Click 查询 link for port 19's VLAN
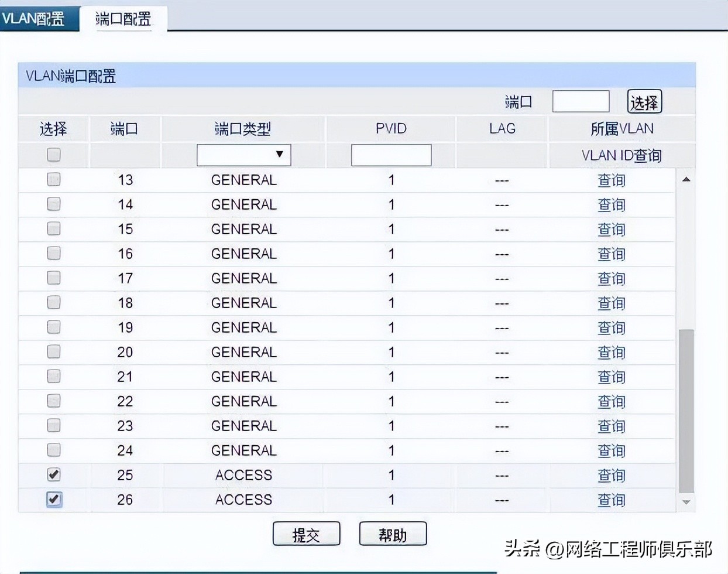Screen dimensions: 728x574 [x=612, y=327]
